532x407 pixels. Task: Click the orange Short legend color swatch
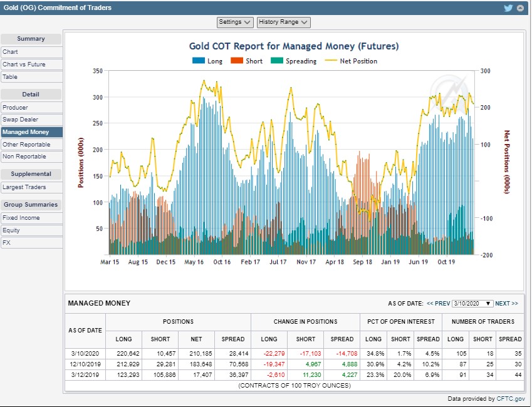coord(237,61)
